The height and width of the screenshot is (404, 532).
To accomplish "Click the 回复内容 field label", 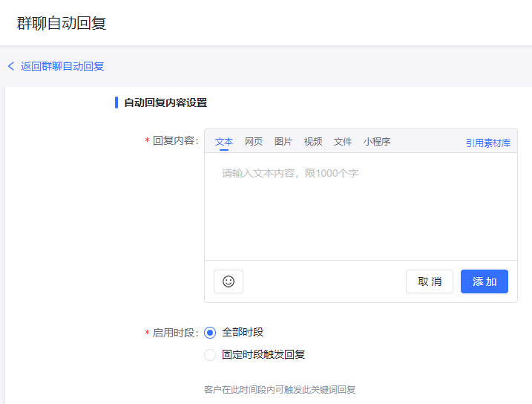I will point(175,141).
